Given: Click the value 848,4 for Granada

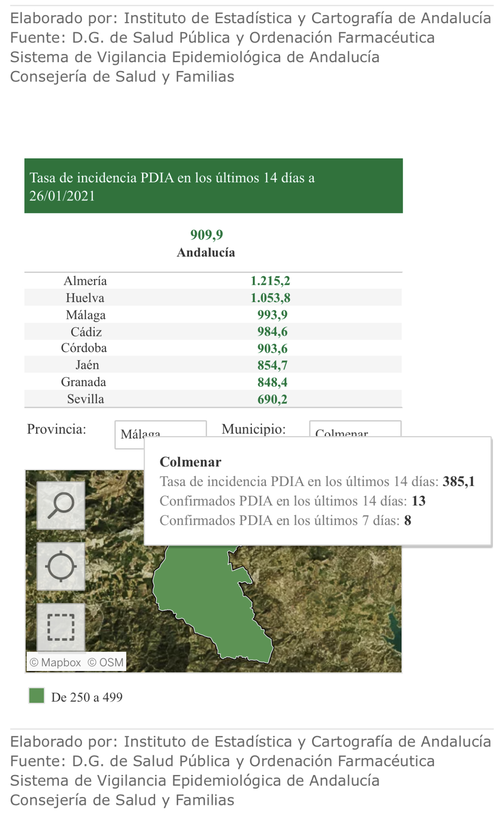Looking at the screenshot, I should tap(272, 382).
